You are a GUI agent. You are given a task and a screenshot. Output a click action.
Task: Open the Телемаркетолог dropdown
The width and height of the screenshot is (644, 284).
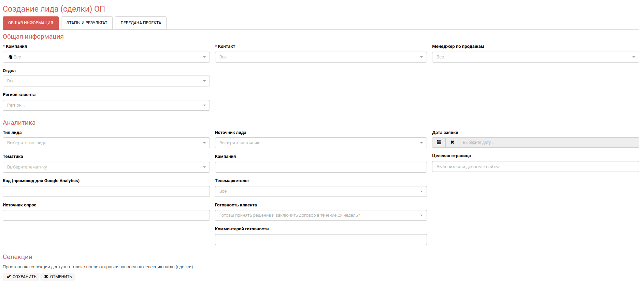point(320,191)
